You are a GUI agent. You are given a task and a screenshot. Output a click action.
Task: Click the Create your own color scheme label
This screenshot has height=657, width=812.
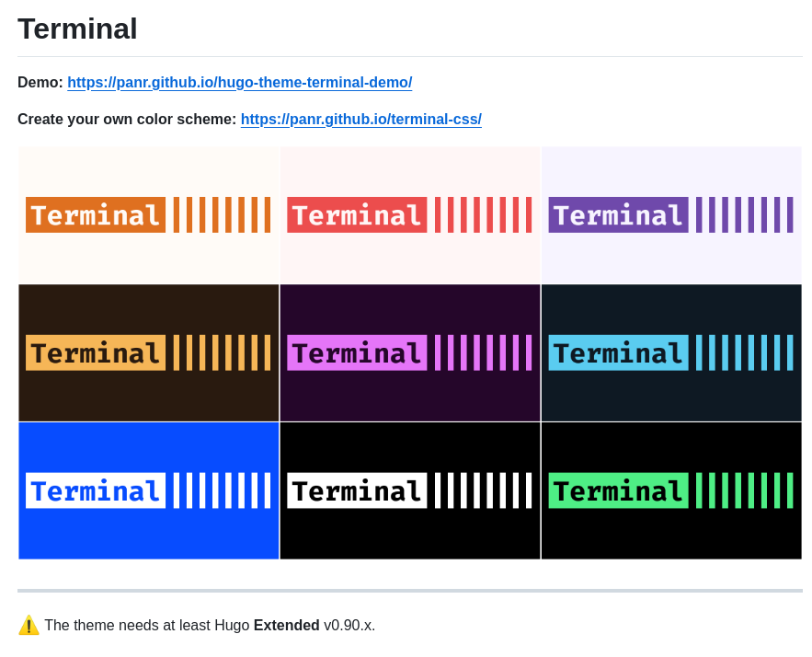coord(127,119)
